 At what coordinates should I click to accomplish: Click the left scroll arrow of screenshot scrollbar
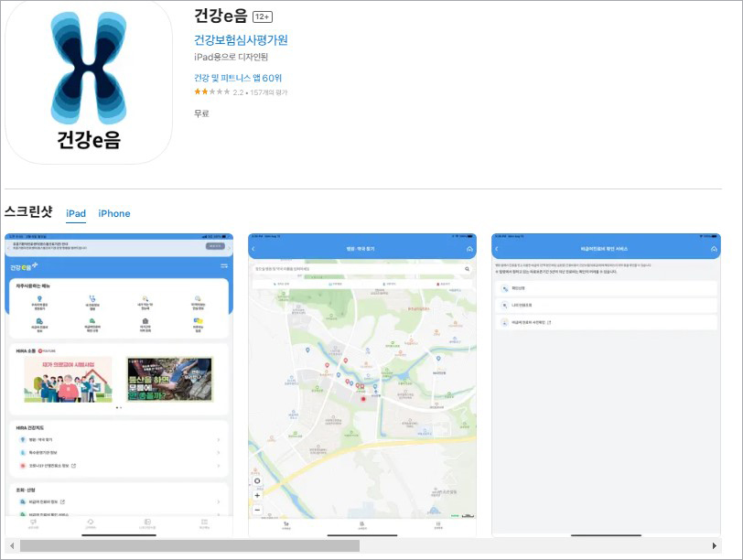pyautogui.click(x=12, y=545)
